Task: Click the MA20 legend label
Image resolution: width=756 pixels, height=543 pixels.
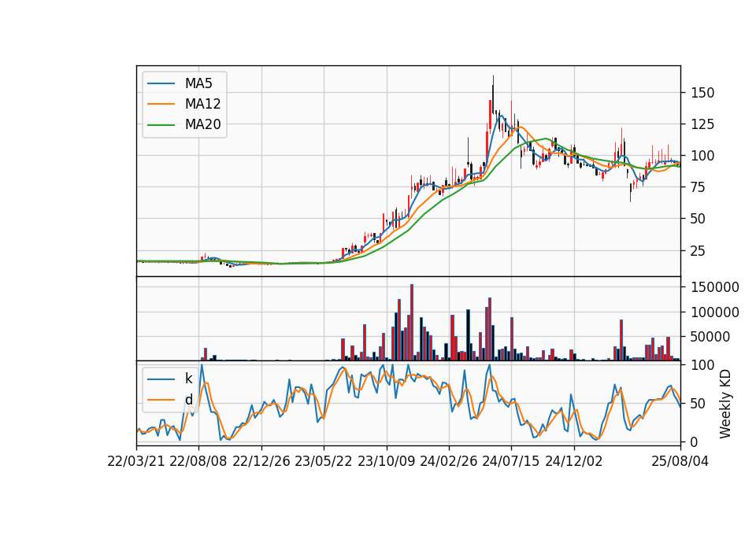Action: (202, 125)
